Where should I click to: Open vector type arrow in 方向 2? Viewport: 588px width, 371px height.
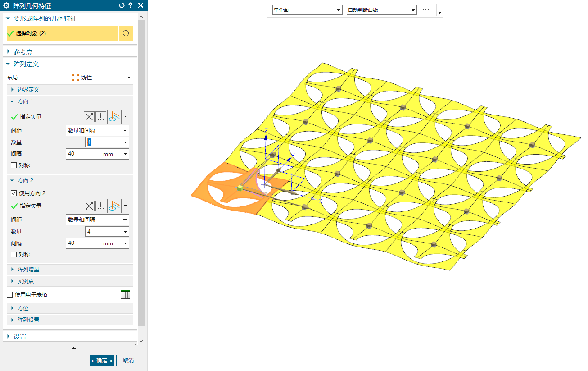coord(125,206)
